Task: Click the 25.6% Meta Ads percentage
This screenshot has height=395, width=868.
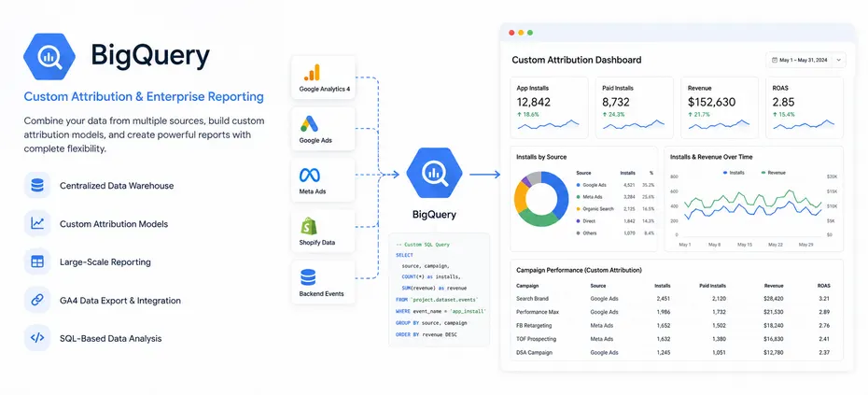Action: [649, 197]
